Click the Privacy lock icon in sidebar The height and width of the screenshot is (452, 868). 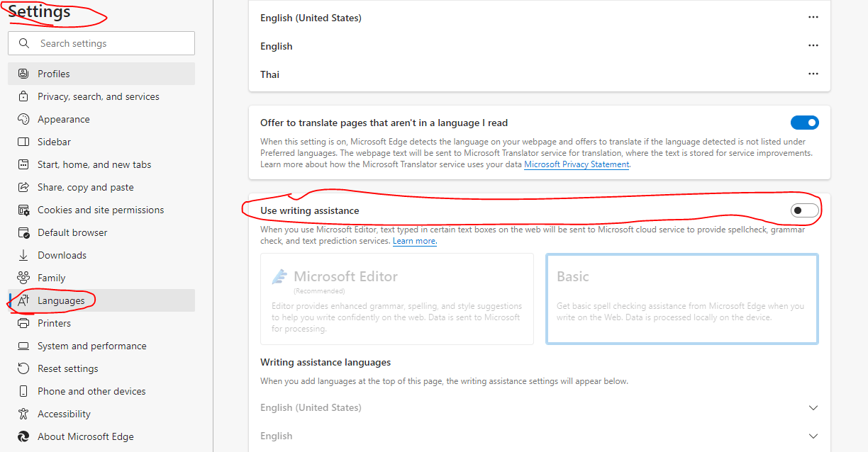(x=23, y=96)
